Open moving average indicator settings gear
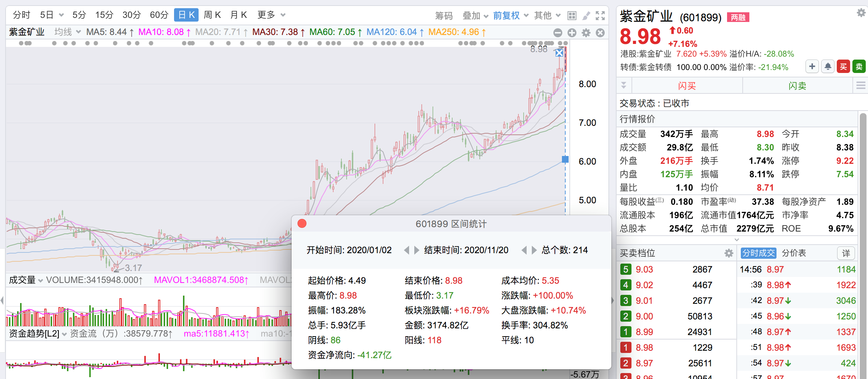Screen dimensions: 868x379 pos(586,33)
